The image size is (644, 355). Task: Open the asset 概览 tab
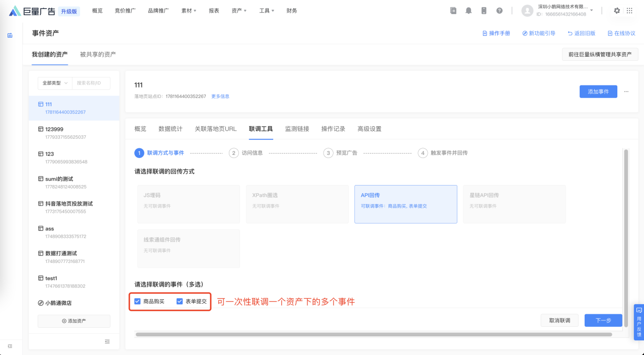[140, 129]
